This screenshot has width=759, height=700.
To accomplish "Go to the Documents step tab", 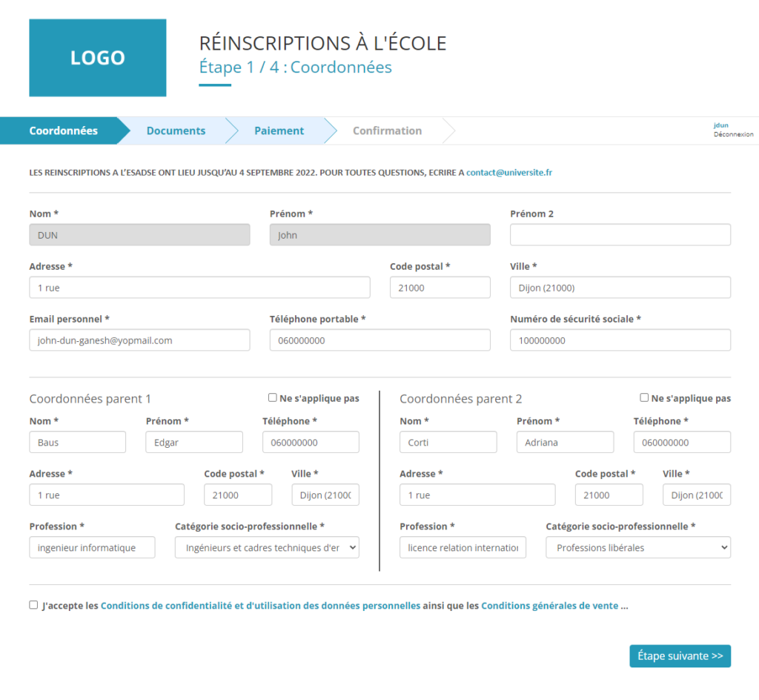I will 176,131.
